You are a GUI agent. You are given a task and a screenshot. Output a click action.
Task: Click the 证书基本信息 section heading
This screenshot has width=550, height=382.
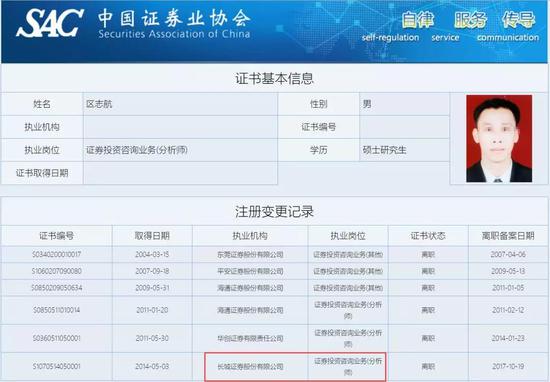coord(275,78)
